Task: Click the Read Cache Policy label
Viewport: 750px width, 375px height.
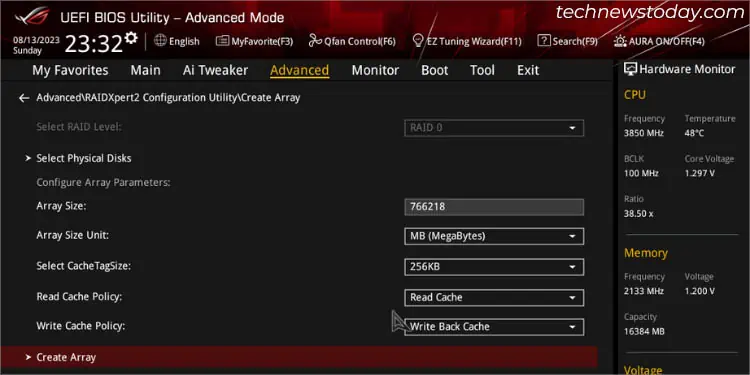Action: (x=79, y=297)
